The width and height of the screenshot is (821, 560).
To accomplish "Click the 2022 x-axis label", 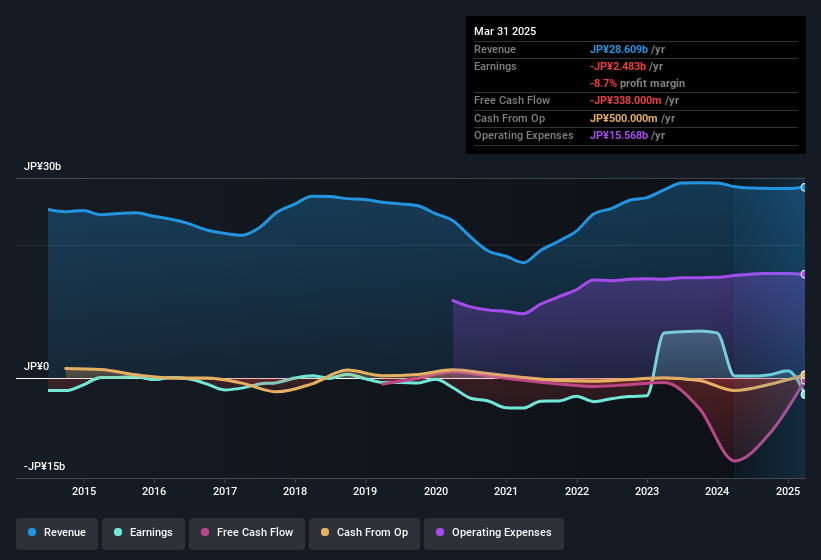I will [576, 491].
